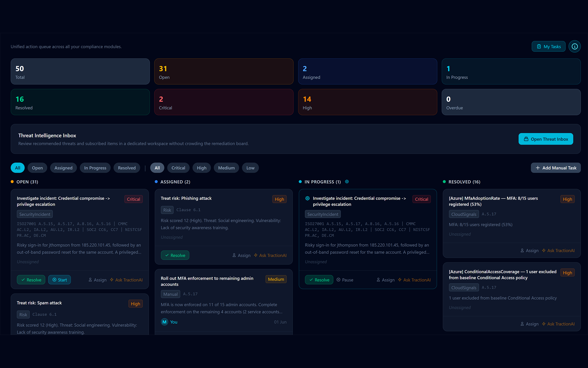This screenshot has height=368, width=588.
Task: Ask TractionAI about Phishing attack risk
Action: [270, 255]
